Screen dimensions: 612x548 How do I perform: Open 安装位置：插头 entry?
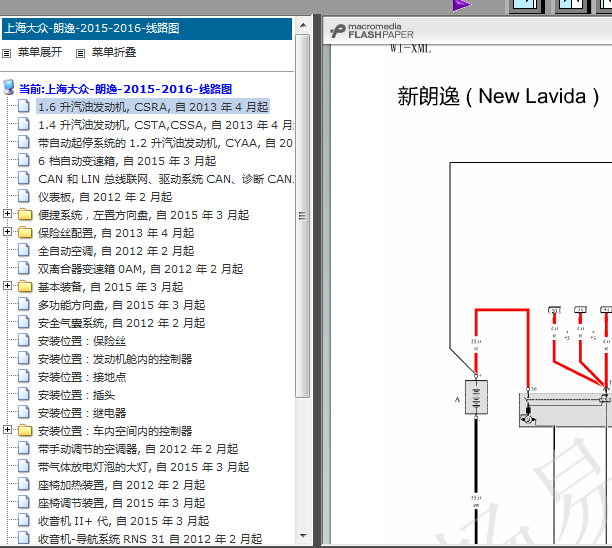click(76, 395)
